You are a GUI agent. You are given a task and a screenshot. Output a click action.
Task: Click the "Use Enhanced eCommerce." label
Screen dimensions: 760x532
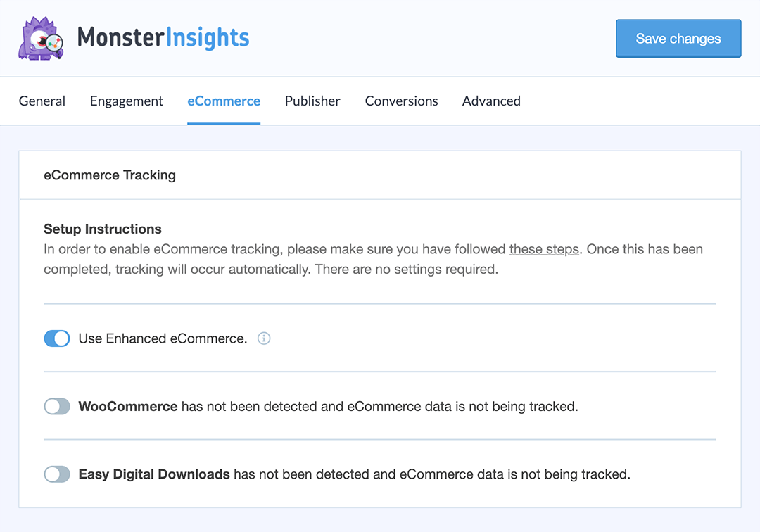click(x=163, y=338)
